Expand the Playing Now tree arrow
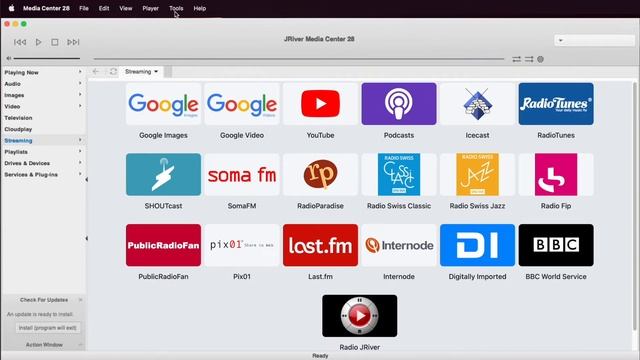The image size is (640, 360). 80,72
